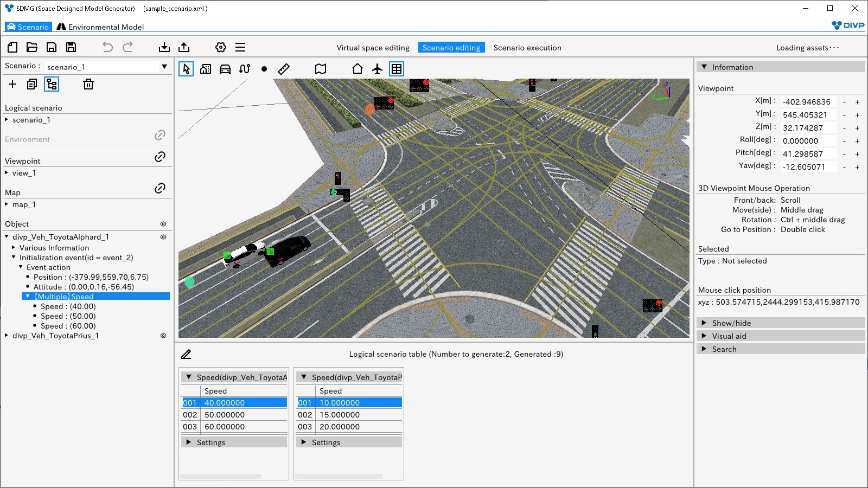The height and width of the screenshot is (488, 868).
Task: Open Virtual space editing mode
Action: (x=373, y=48)
